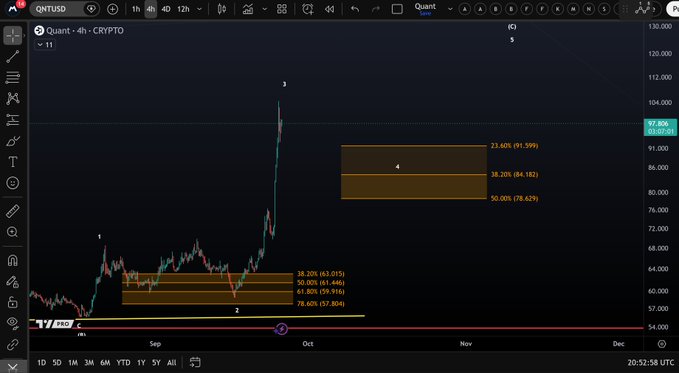The width and height of the screenshot is (679, 373).
Task: Toggle stay in drawing mode pencil-lock
Action: pyautogui.click(x=13, y=282)
